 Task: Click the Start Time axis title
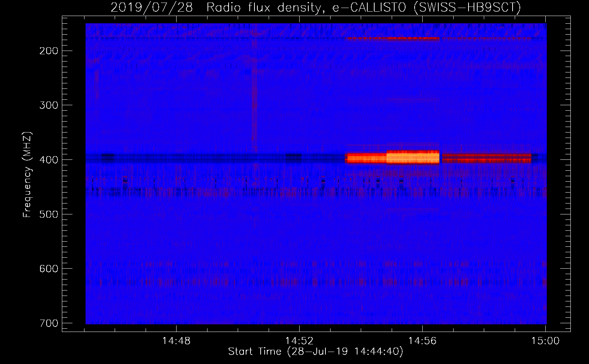316,352
